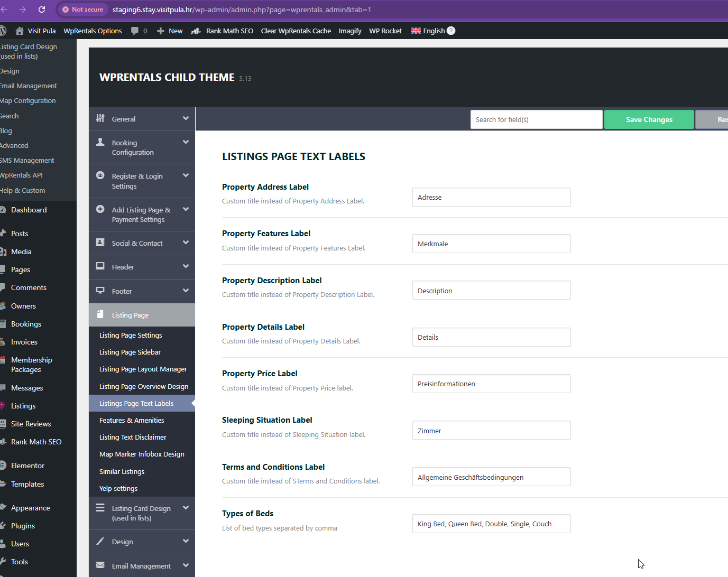Expand the Footer section chevron
The height and width of the screenshot is (577, 728).
coord(186,290)
